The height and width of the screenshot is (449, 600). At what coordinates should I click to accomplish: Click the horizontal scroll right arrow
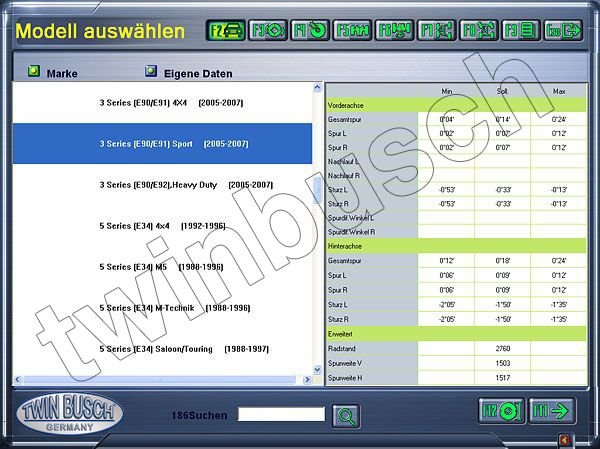tap(307, 380)
